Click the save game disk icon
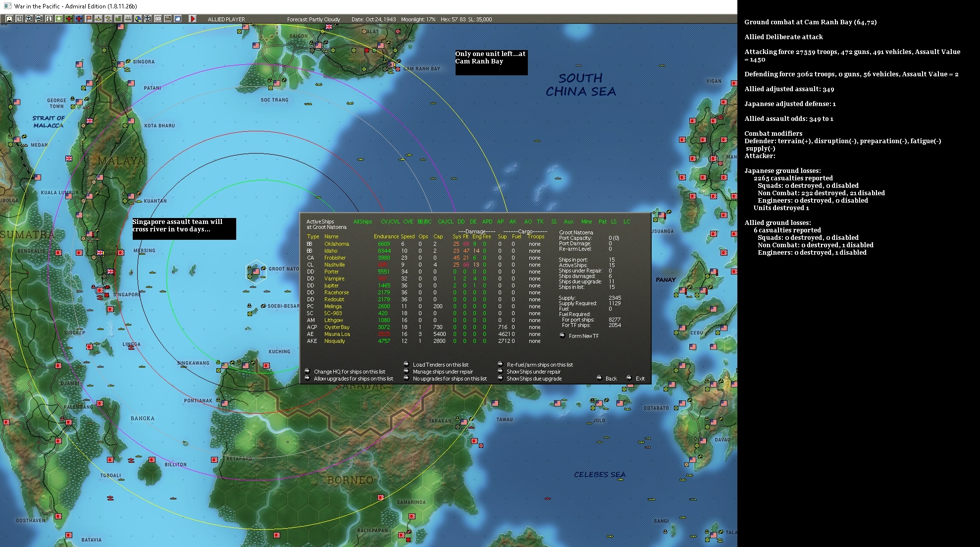Image resolution: width=980 pixels, height=547 pixels. point(9,19)
